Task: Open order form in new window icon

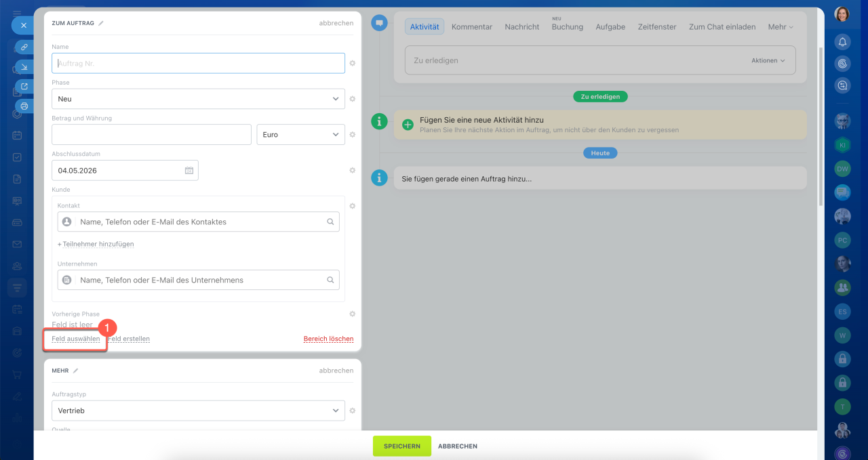Action: (24, 87)
